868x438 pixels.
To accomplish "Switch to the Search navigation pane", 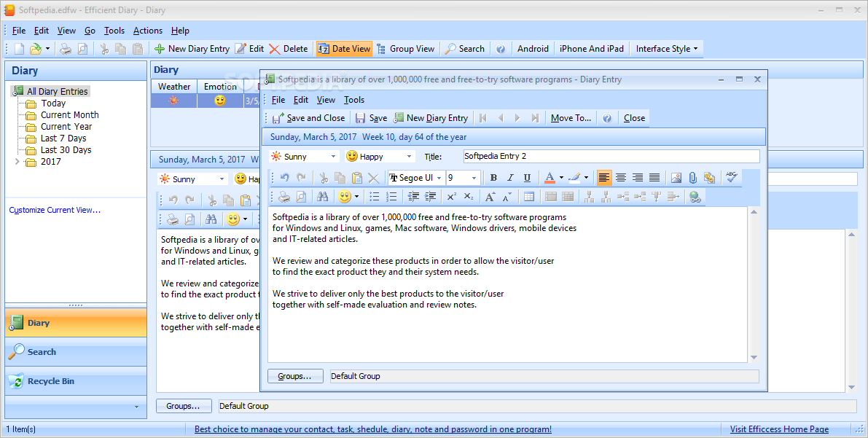I will (76, 351).
